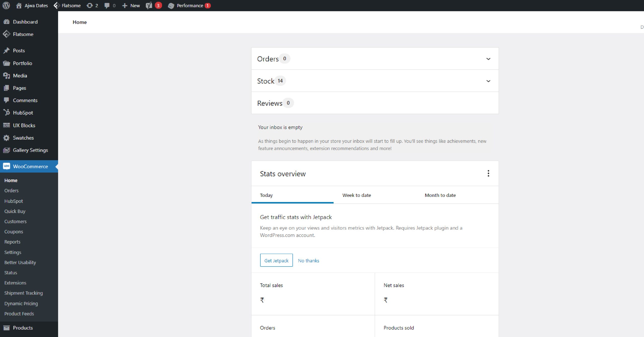Click the HubSpot icon in sidebar
Image resolution: width=644 pixels, height=337 pixels.
pos(6,112)
